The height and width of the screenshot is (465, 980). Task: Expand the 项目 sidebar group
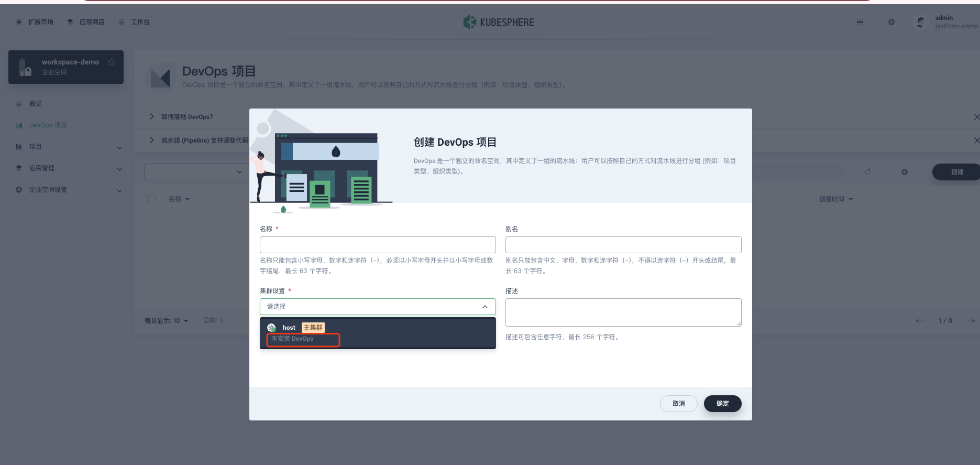(69, 147)
